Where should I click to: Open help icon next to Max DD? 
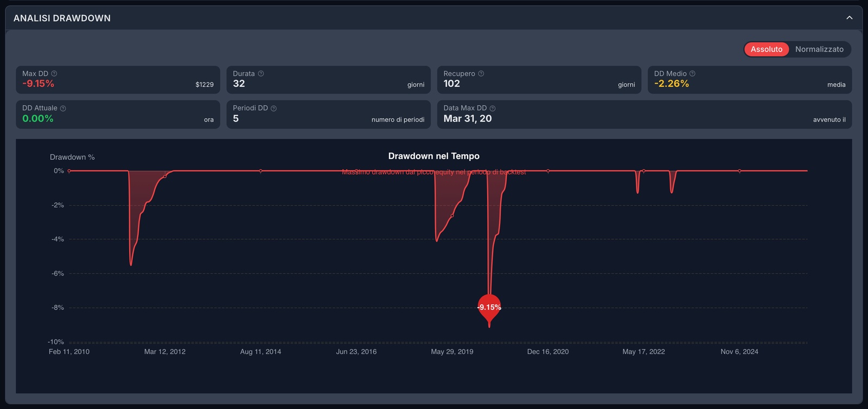[54, 74]
